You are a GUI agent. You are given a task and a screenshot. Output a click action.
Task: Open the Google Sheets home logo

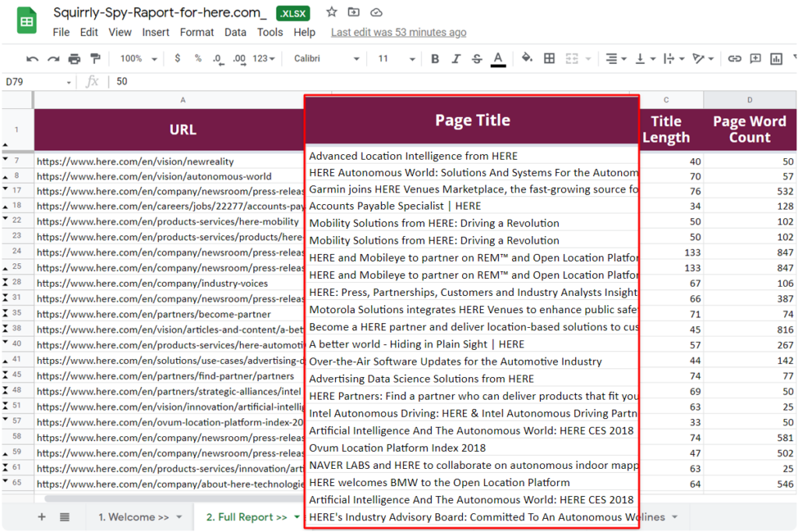point(26,21)
